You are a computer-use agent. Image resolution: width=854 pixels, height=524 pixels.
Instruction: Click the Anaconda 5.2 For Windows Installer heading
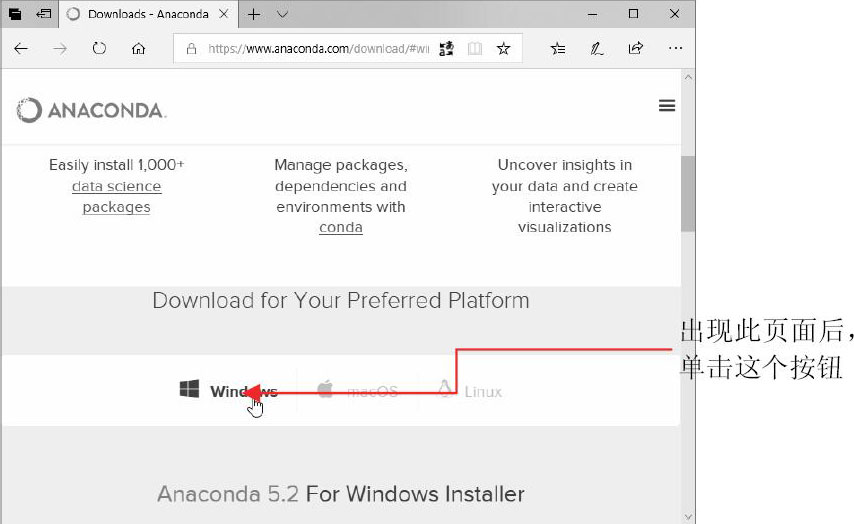(341, 494)
